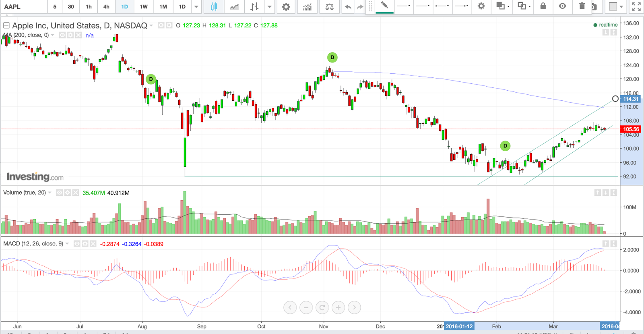
Task: Open MACD indicator settings gear
Action: [85, 244]
